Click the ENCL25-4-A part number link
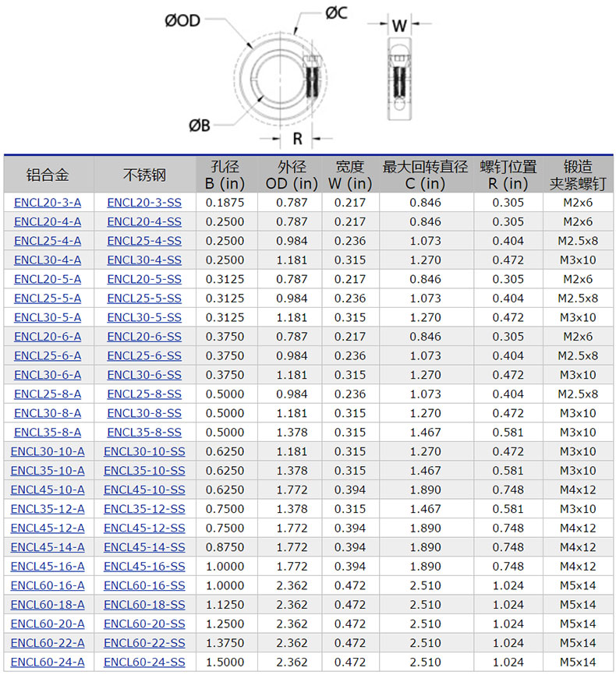This screenshot has width=616, height=675. coord(48,241)
